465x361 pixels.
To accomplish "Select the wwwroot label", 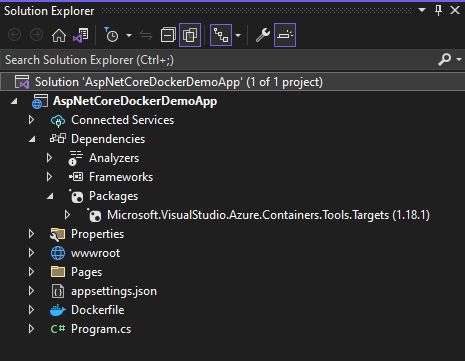I will click(95, 253).
